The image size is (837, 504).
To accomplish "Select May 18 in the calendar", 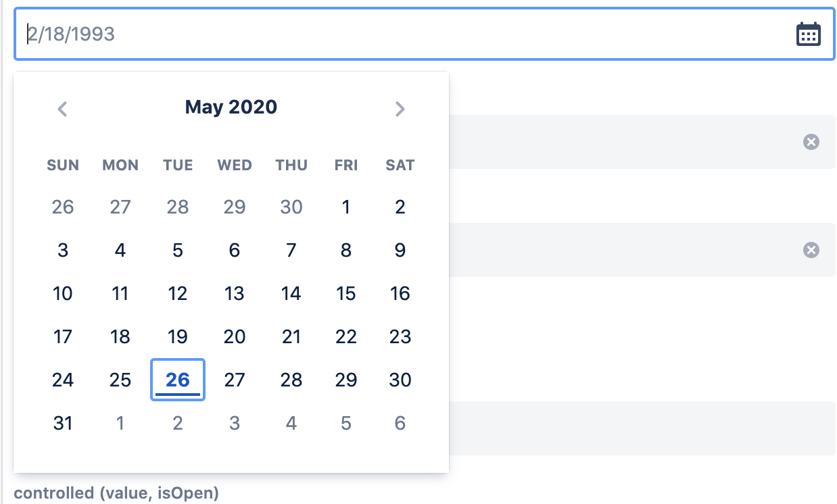I will pyautogui.click(x=120, y=336).
